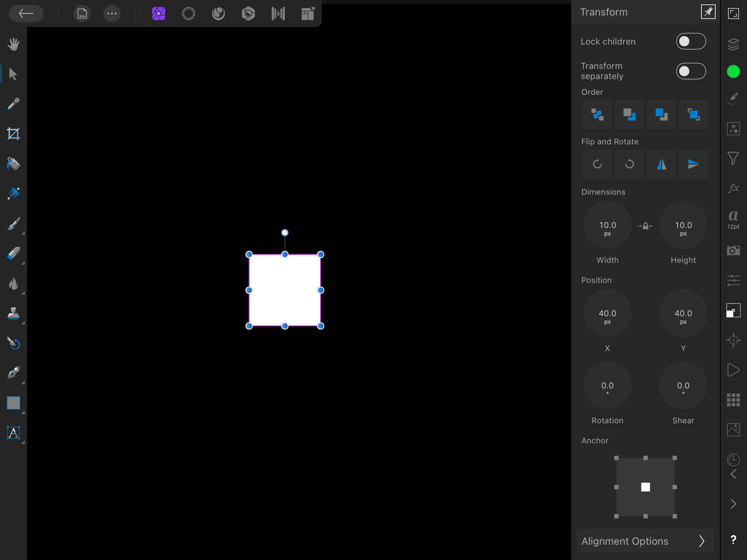This screenshot has width=747, height=560.
Task: Set anchor point to top-left
Action: point(616,458)
